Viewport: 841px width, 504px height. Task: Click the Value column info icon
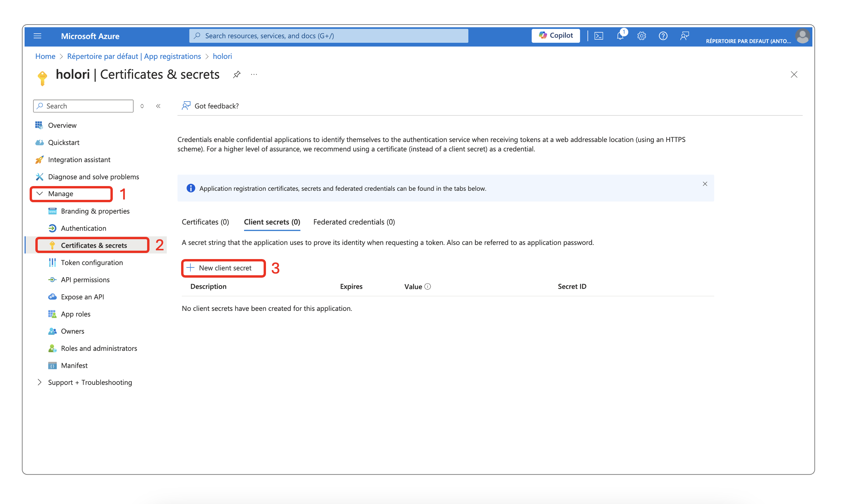coord(428,286)
